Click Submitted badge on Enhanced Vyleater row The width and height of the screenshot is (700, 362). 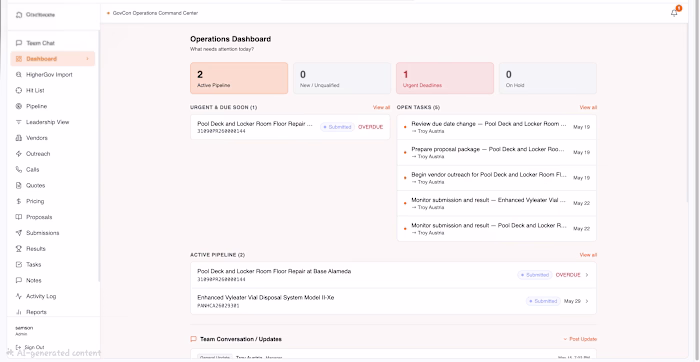point(543,301)
